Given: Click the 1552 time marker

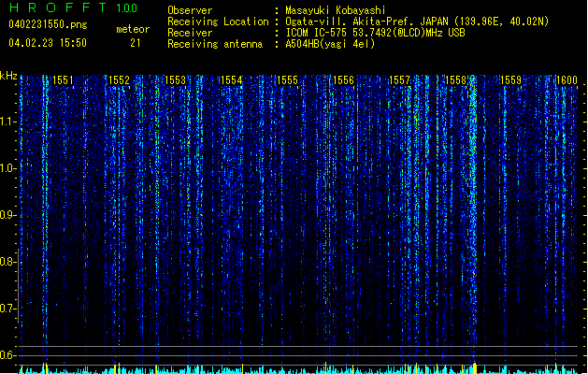Looking at the screenshot, I should tap(119, 80).
